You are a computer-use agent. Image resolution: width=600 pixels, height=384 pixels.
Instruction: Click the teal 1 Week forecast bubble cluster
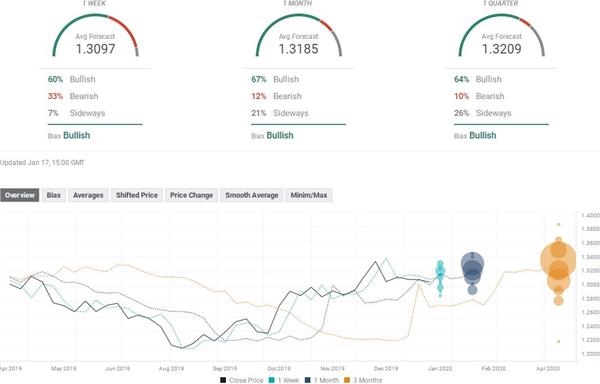click(440, 278)
